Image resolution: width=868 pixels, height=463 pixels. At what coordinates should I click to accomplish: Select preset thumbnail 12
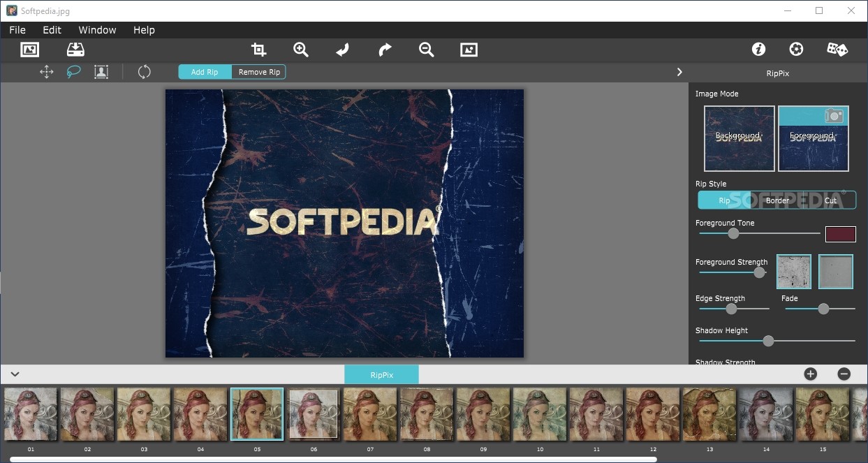click(x=653, y=414)
